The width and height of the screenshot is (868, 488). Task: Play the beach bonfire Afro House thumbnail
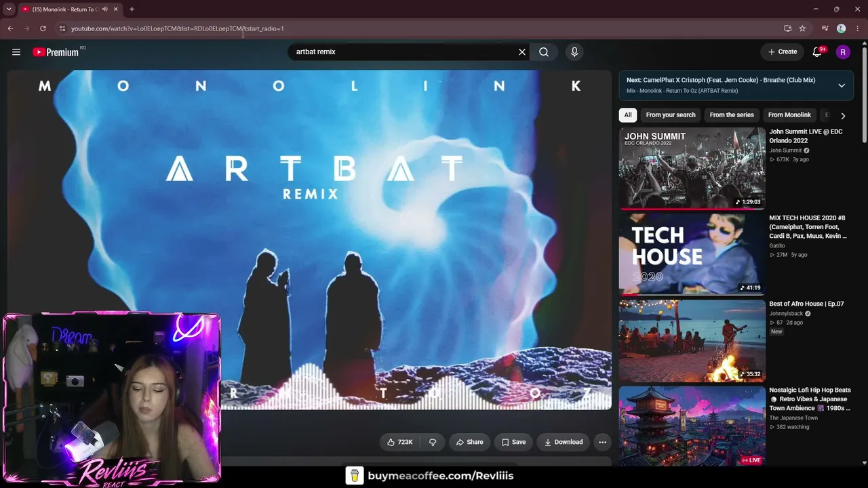click(692, 341)
